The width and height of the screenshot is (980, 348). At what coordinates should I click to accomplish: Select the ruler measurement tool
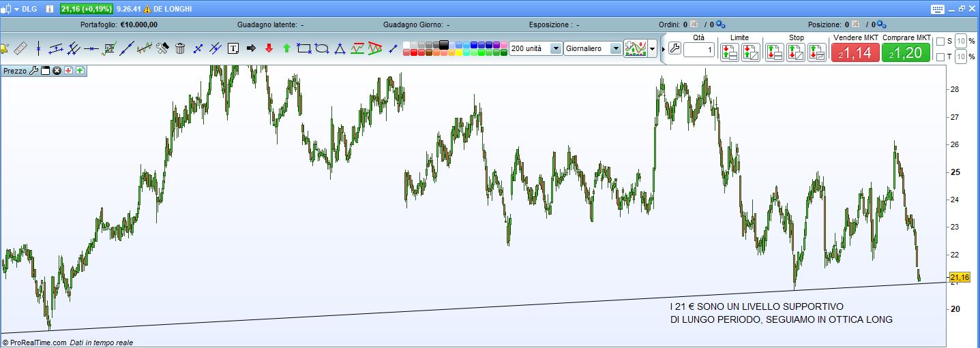[20, 48]
